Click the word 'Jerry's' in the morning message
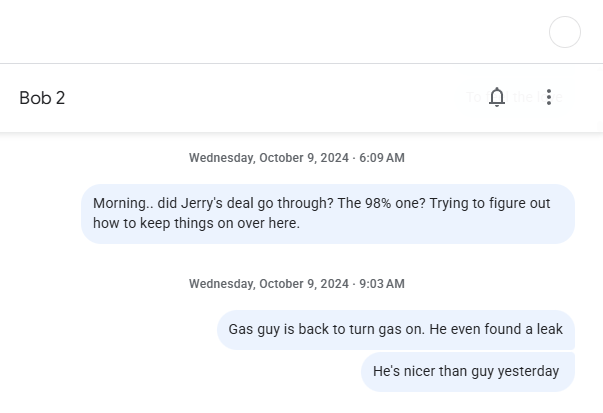603x413 pixels. tap(202, 203)
